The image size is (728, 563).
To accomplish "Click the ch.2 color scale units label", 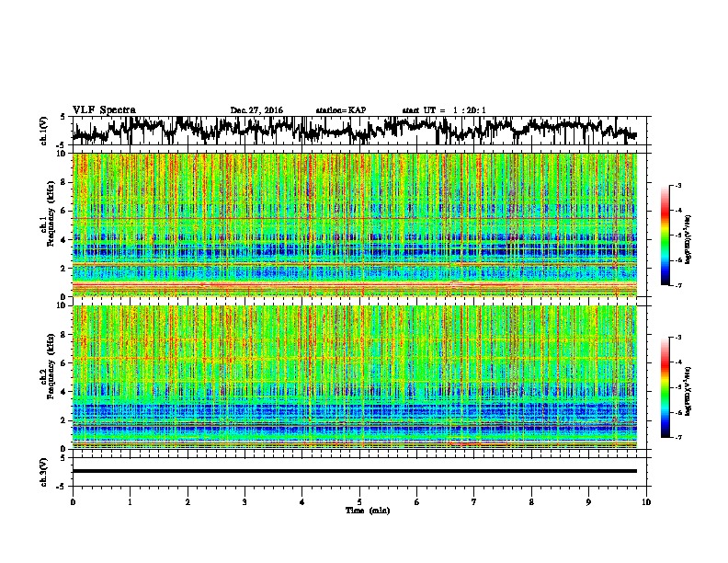I will (688, 391).
